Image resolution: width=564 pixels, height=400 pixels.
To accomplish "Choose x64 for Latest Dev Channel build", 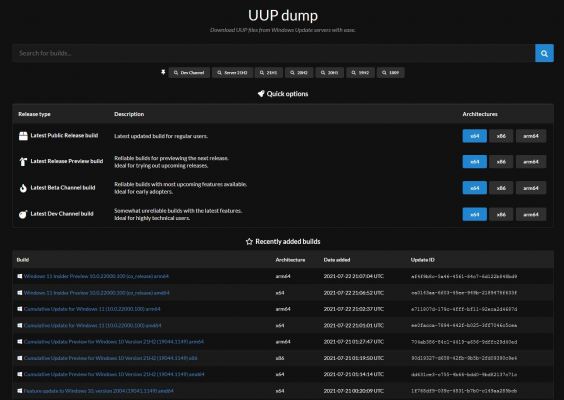I will tap(474, 214).
